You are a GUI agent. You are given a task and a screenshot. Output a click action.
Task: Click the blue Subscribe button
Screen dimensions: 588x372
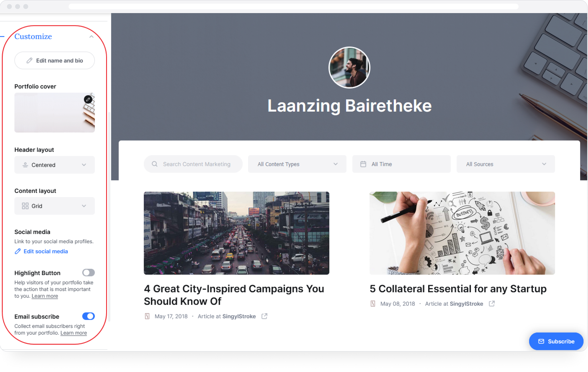point(556,341)
